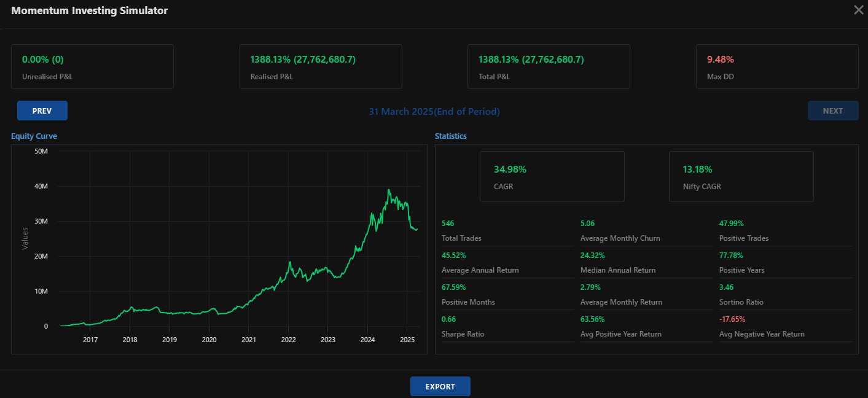Click the PREV button

pos(42,111)
